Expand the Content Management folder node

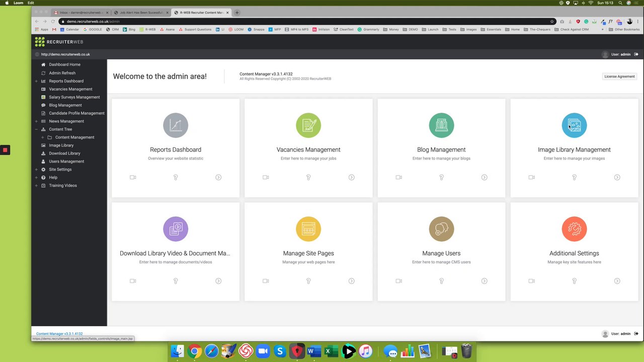(42, 137)
